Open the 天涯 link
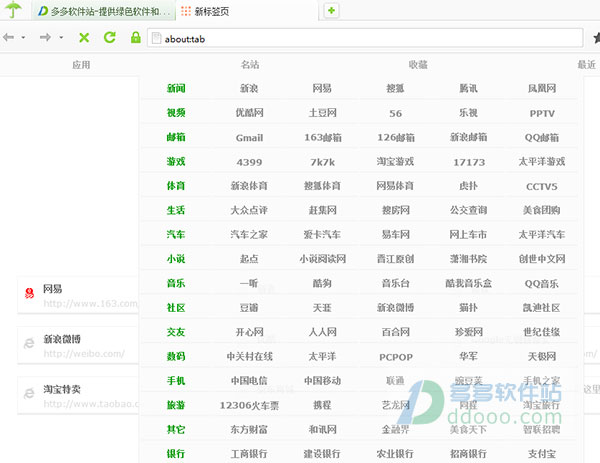Image resolution: width=600 pixels, height=463 pixels. [x=322, y=308]
